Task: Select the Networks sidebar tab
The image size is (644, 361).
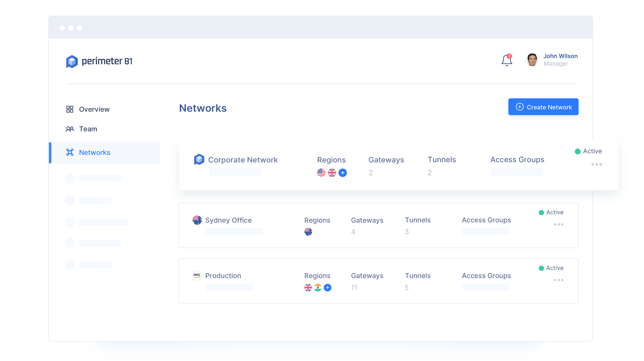Action: [x=95, y=153]
